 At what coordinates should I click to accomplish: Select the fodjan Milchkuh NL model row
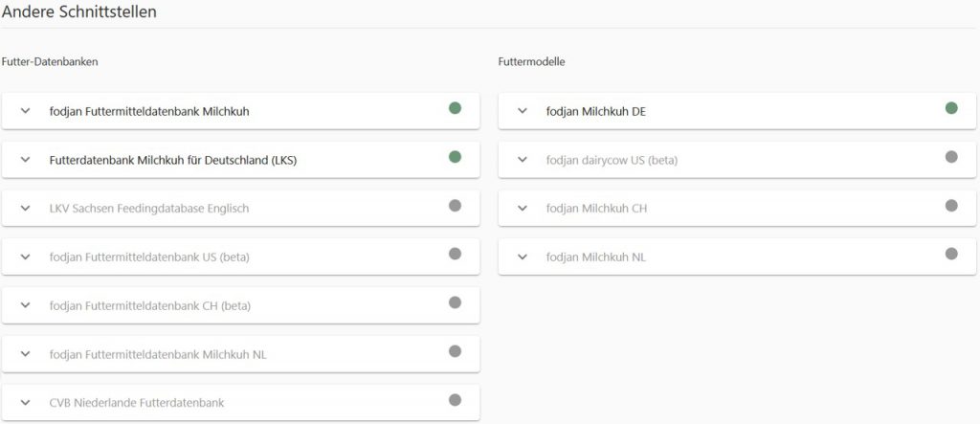(x=737, y=257)
